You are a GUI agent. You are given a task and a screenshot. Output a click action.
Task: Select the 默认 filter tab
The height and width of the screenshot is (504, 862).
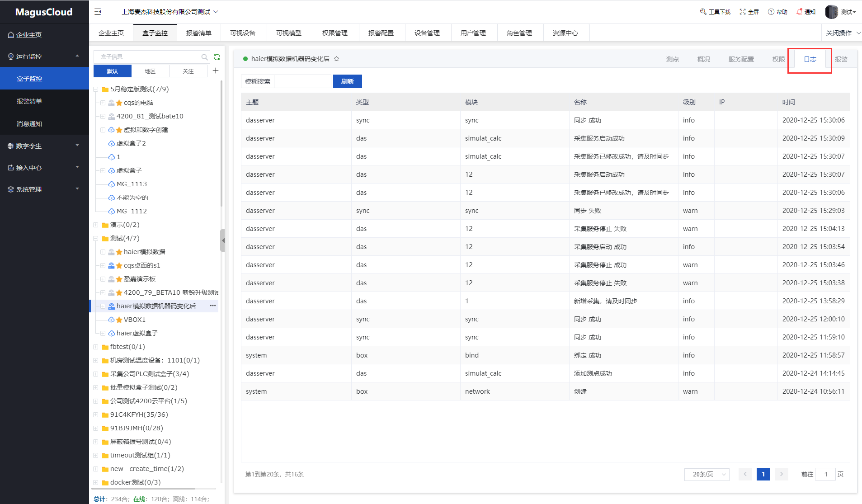tap(113, 71)
